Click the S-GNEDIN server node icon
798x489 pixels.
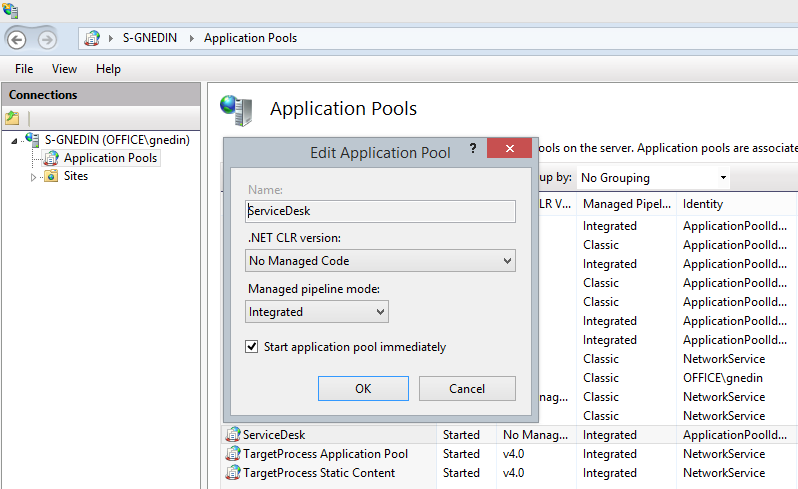(33, 139)
